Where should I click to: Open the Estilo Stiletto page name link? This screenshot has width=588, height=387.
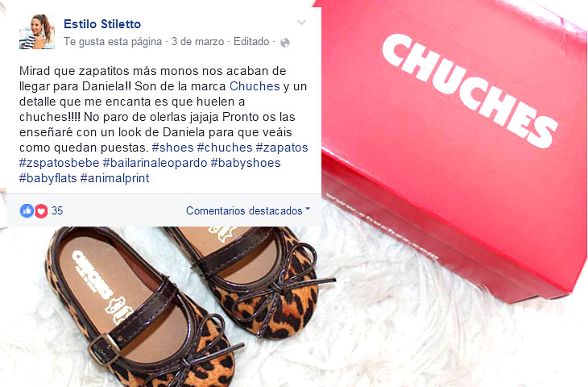point(102,24)
